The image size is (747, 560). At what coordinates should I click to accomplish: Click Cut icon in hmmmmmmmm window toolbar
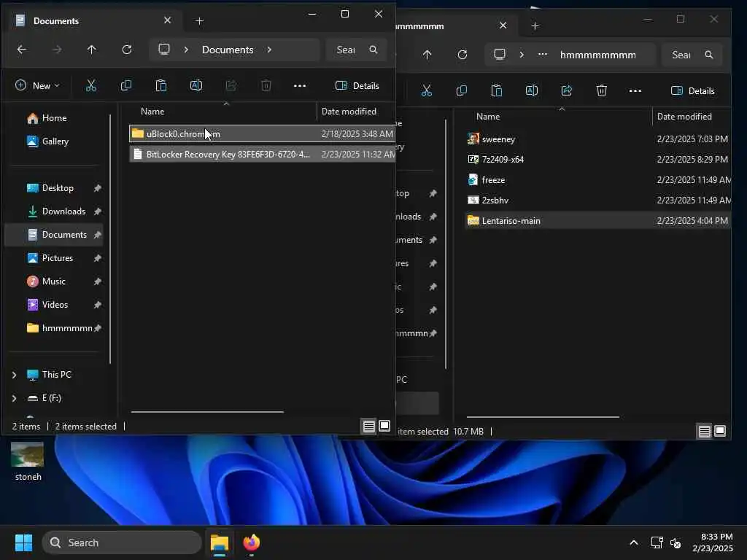(x=426, y=91)
